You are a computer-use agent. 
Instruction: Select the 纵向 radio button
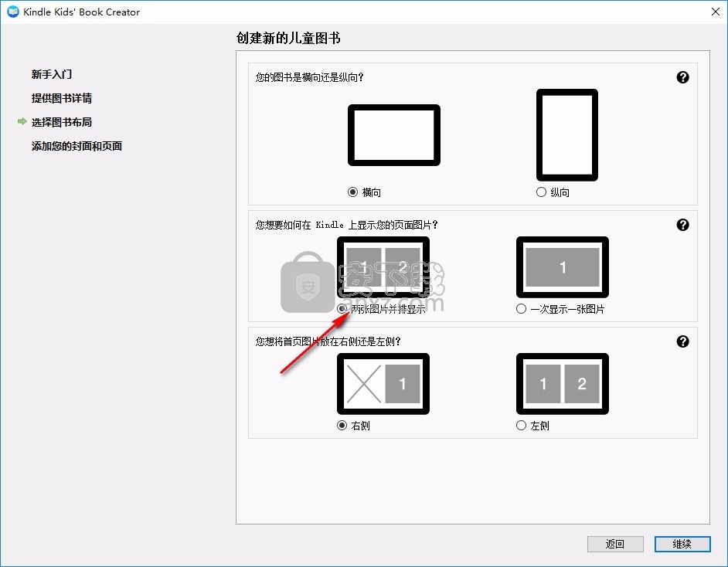pos(541,192)
